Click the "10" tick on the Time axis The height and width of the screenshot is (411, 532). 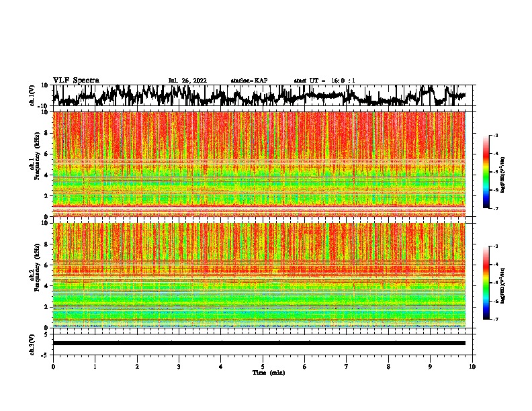point(472,367)
